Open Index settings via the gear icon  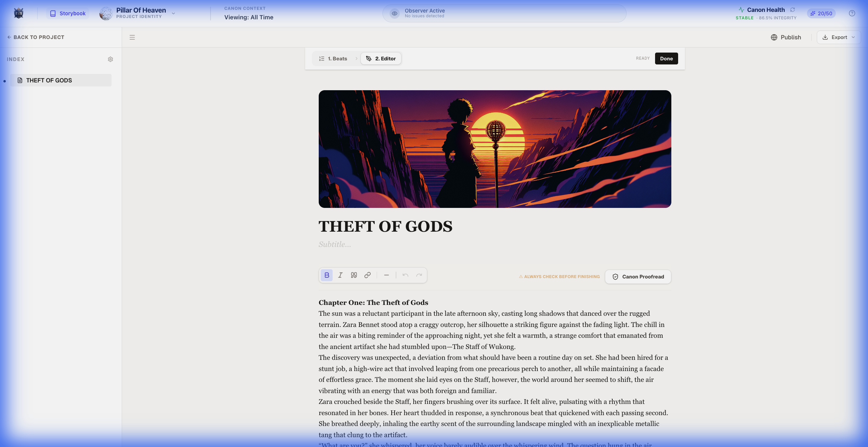(111, 59)
